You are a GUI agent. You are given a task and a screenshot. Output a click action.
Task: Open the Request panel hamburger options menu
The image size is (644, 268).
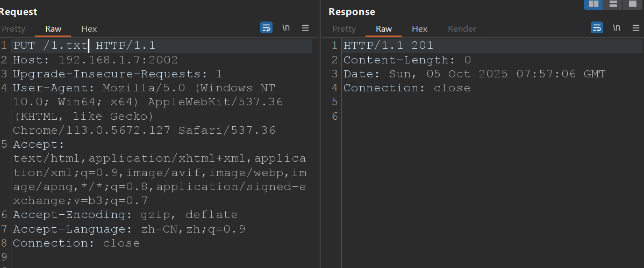click(305, 28)
